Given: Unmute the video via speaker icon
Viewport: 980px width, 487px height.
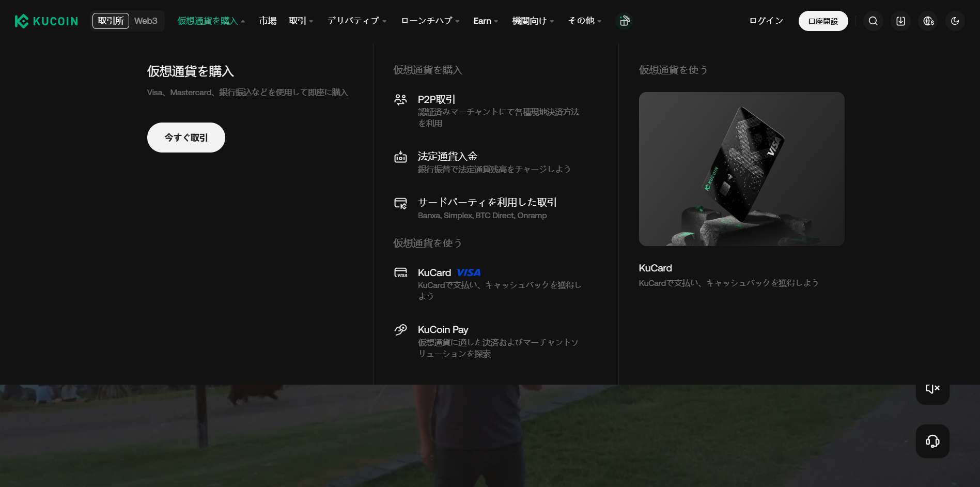Looking at the screenshot, I should tap(932, 388).
